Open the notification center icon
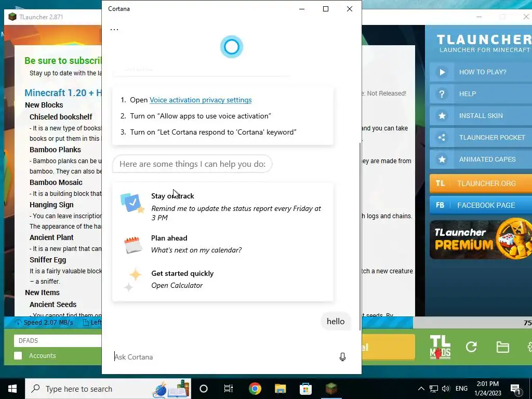 click(515, 389)
